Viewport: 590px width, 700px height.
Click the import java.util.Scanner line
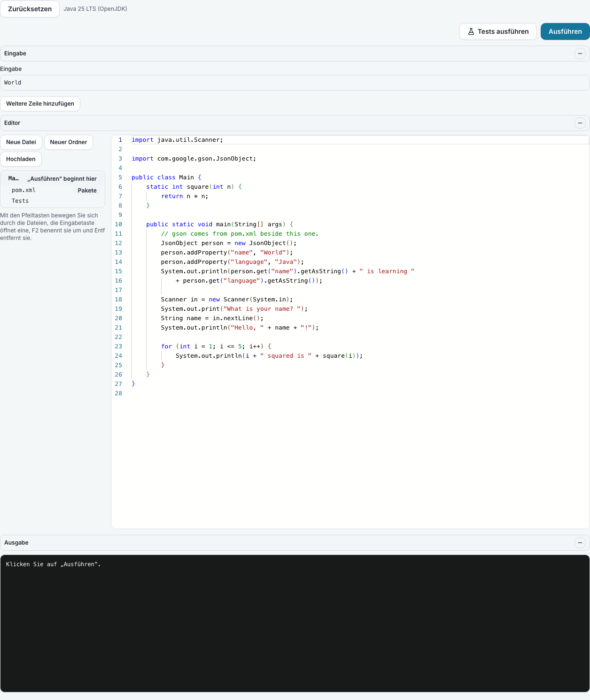click(x=177, y=140)
